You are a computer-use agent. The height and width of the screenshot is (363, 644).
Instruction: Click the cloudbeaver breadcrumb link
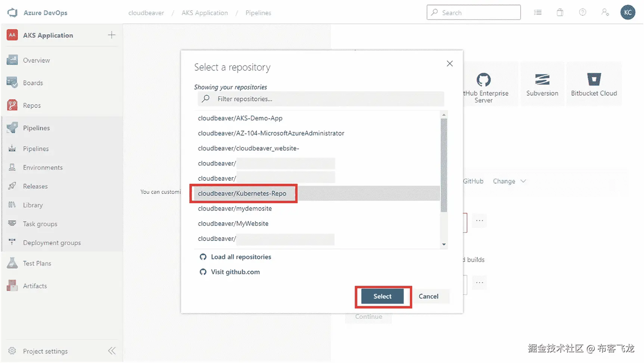(x=146, y=13)
